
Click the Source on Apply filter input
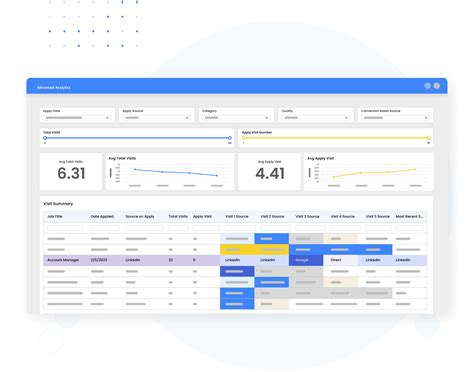point(144,228)
